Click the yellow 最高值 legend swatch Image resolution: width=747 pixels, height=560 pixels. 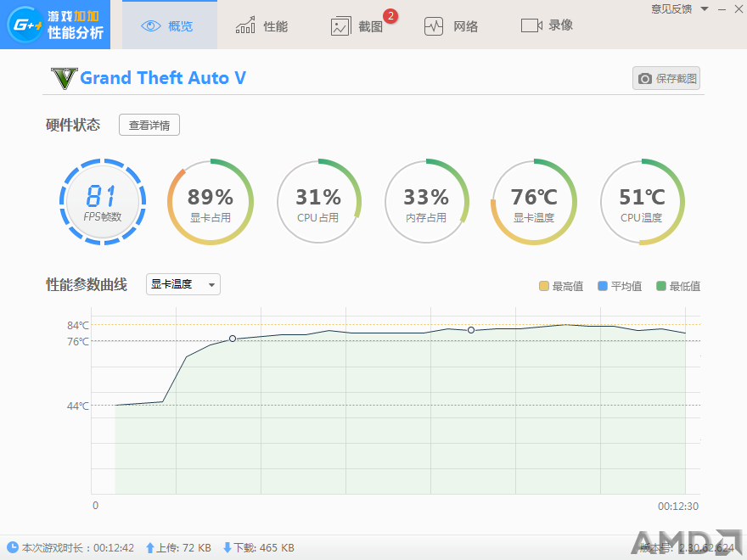pyautogui.click(x=544, y=286)
